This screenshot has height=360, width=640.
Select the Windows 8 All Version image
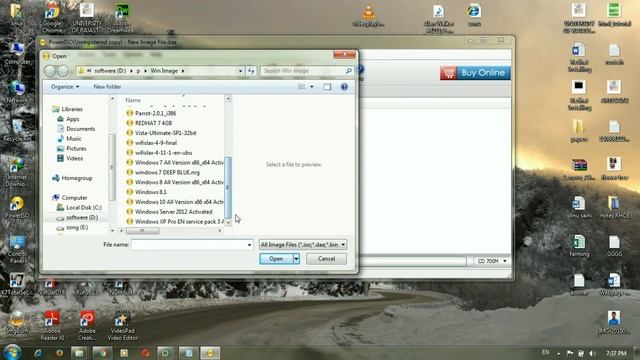[x=175, y=182]
